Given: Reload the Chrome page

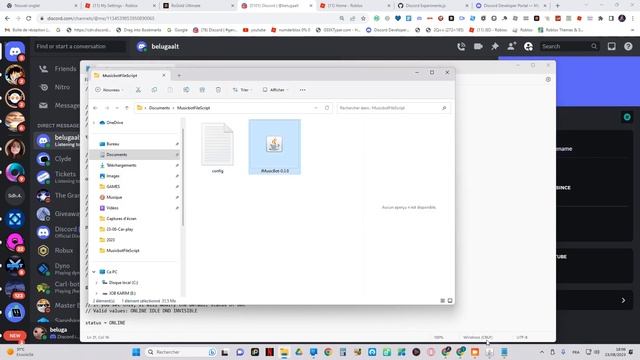Looking at the screenshot, I should tap(29, 18).
